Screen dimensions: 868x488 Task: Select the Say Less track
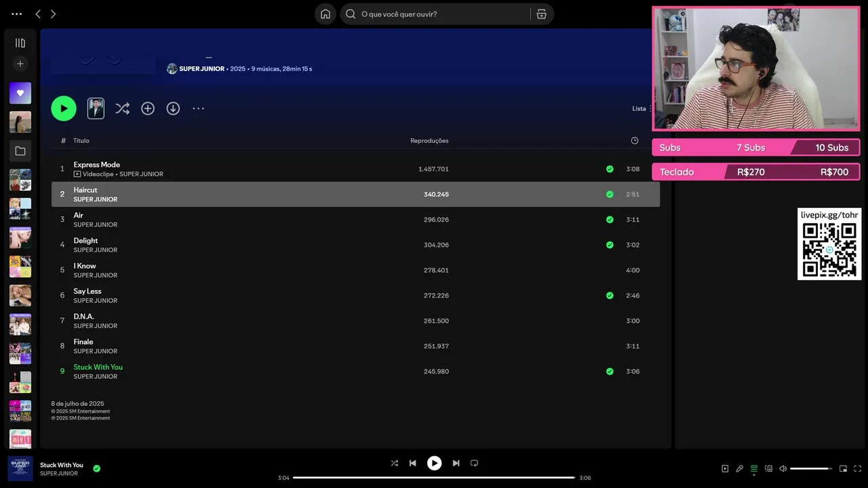point(355,296)
